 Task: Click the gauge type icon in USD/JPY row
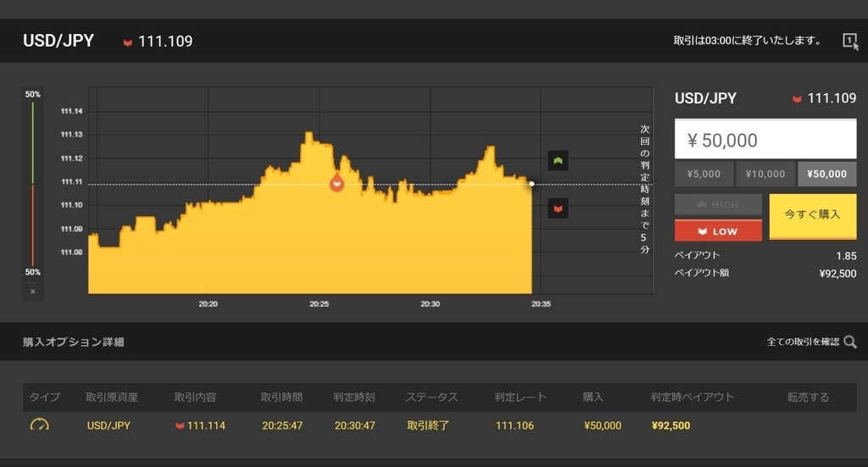[x=39, y=425]
